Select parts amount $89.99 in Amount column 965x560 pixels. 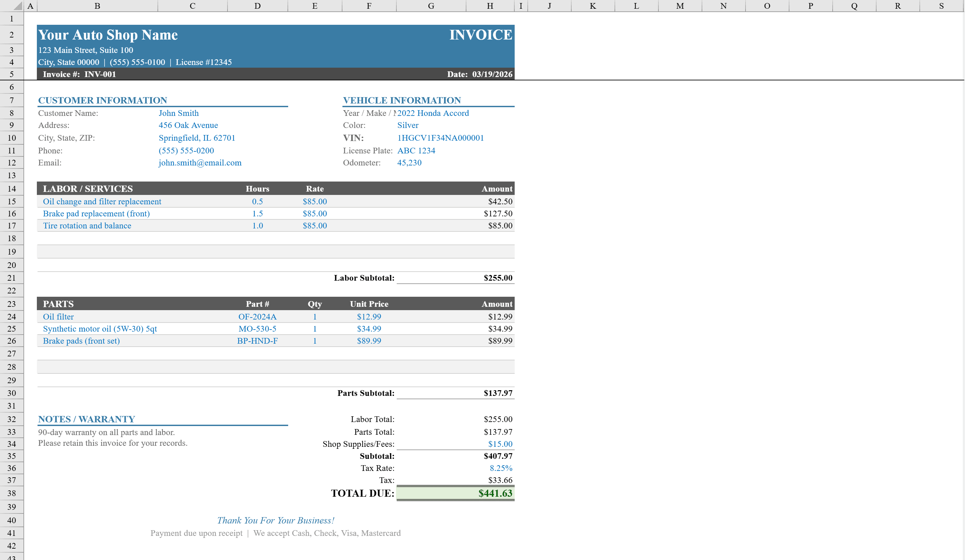click(500, 341)
